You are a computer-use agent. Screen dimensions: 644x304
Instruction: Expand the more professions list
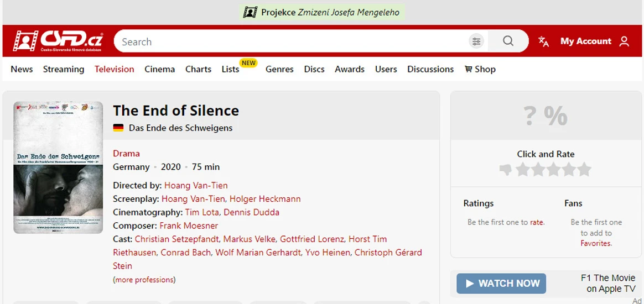point(144,280)
